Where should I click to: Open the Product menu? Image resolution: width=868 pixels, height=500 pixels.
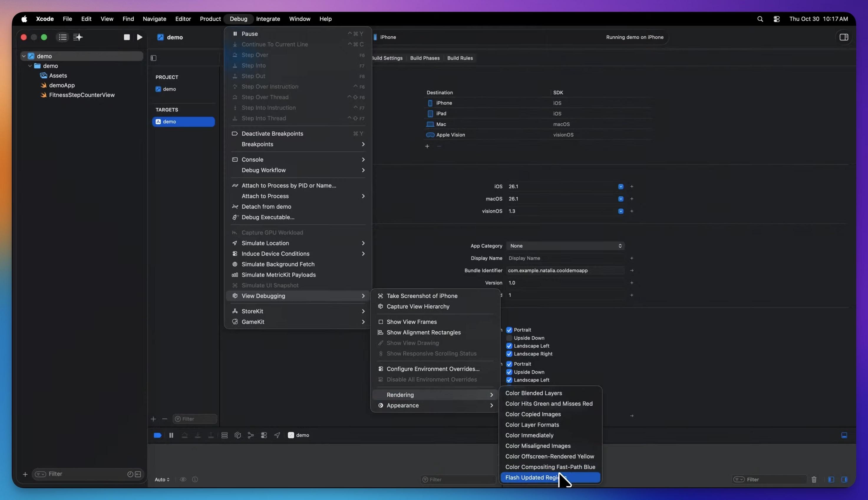point(210,19)
